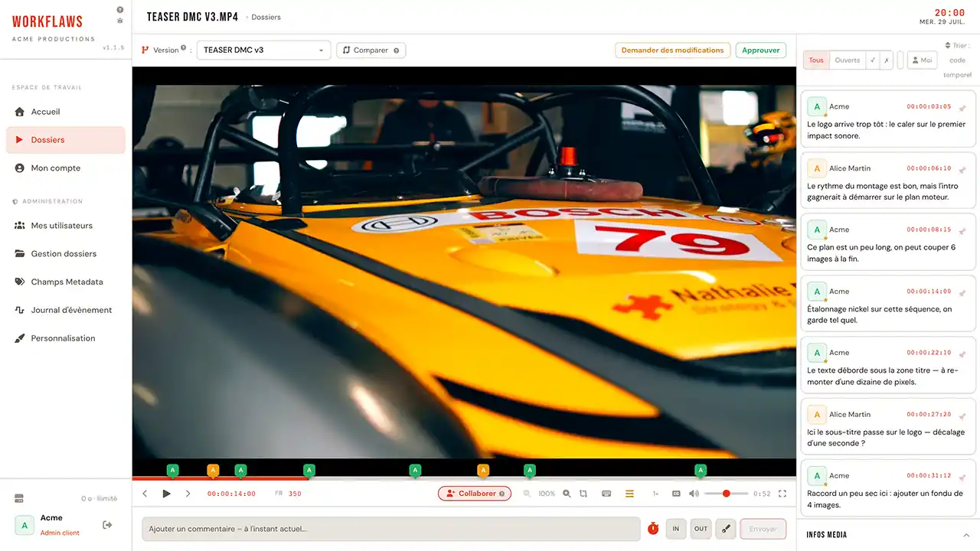Viewport: 980px width, 551px height.
Task: Step forward one frame with right arrow
Action: tap(188, 494)
